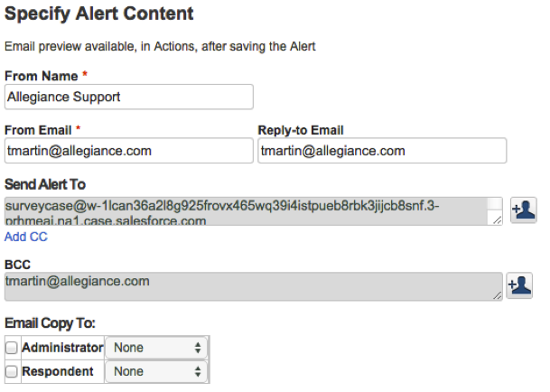Grab the resize handle of Send Alert To box
The width and height of the screenshot is (550, 392).
click(x=497, y=220)
